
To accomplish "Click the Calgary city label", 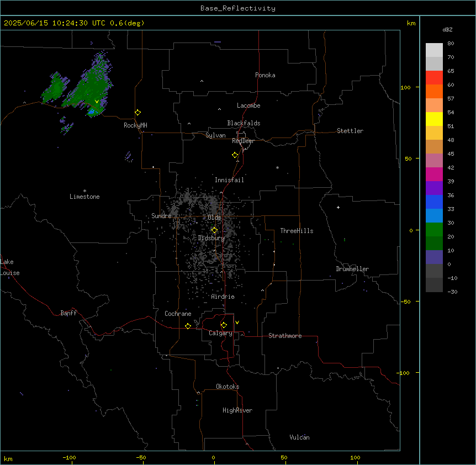I will coord(220,333).
